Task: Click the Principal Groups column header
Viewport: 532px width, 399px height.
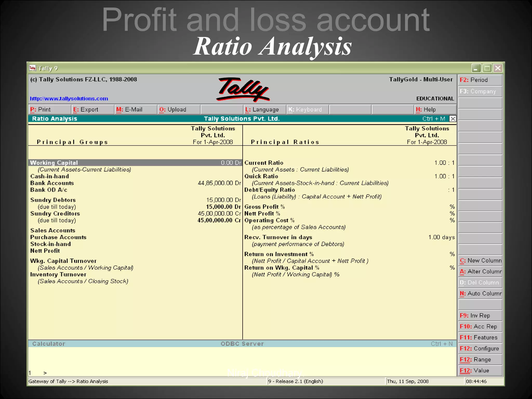Action: [x=72, y=142]
